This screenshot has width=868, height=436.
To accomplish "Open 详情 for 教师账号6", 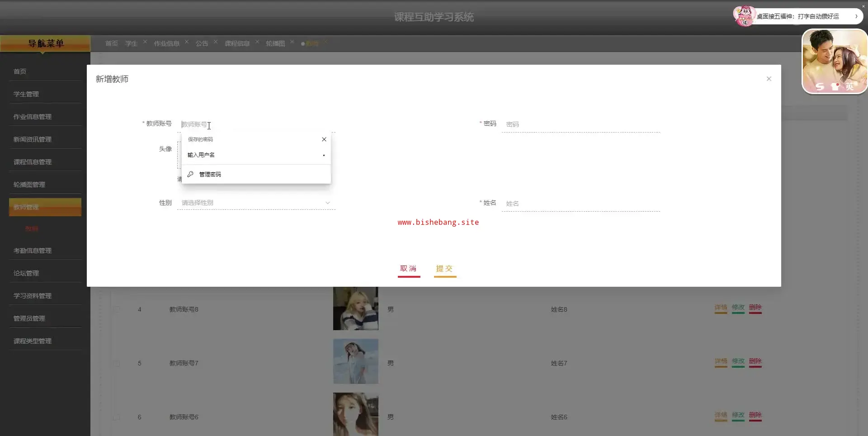I will point(721,415).
